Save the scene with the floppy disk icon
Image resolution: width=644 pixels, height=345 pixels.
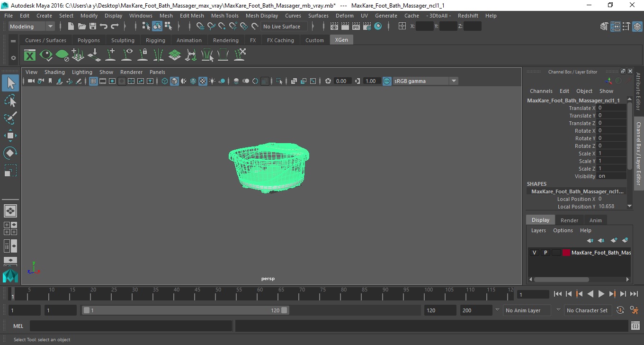92,27
